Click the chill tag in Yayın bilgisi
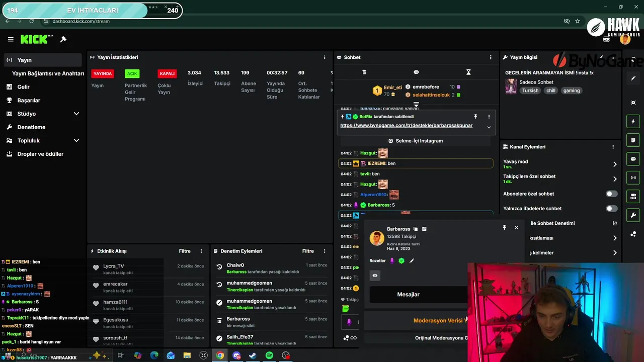 (x=551, y=90)
